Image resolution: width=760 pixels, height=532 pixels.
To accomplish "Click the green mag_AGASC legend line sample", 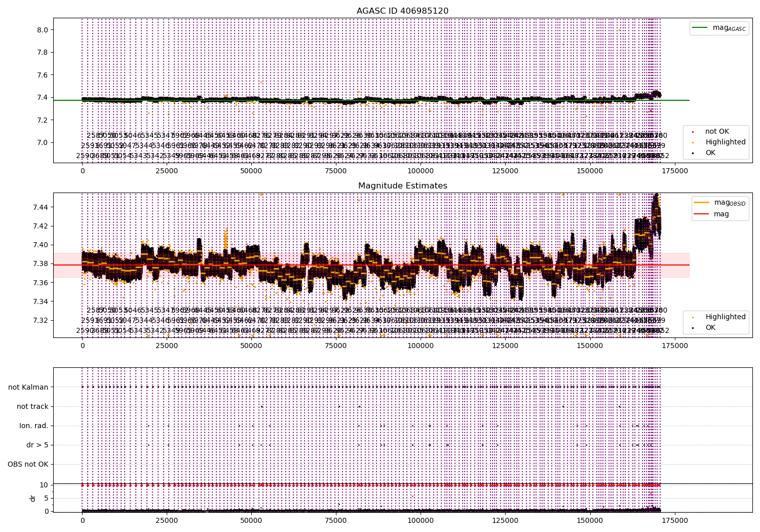I will [x=700, y=28].
